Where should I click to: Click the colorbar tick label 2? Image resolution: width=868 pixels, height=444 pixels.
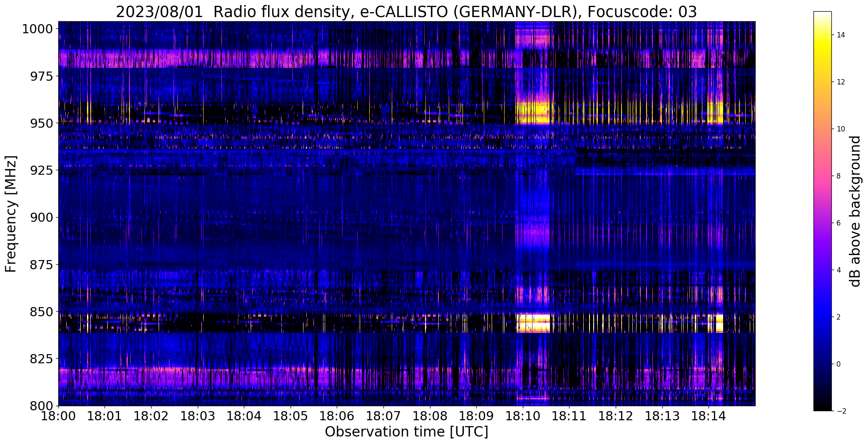(838, 317)
